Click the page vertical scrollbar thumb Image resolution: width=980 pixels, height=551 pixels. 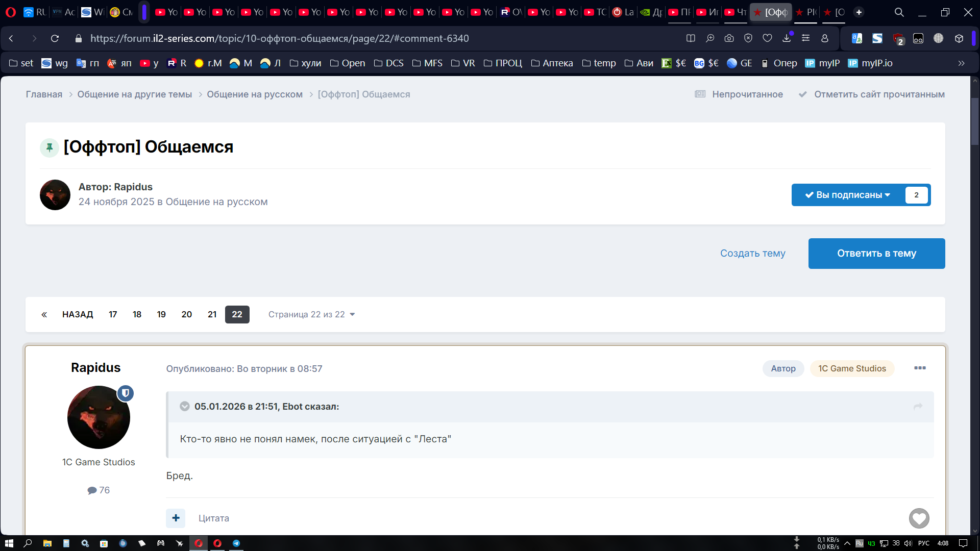pos(974,122)
